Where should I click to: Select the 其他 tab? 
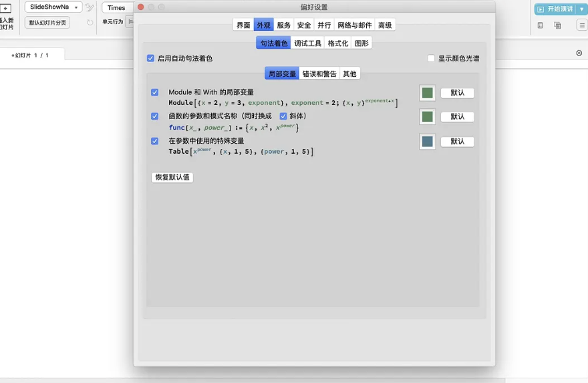(x=350, y=74)
